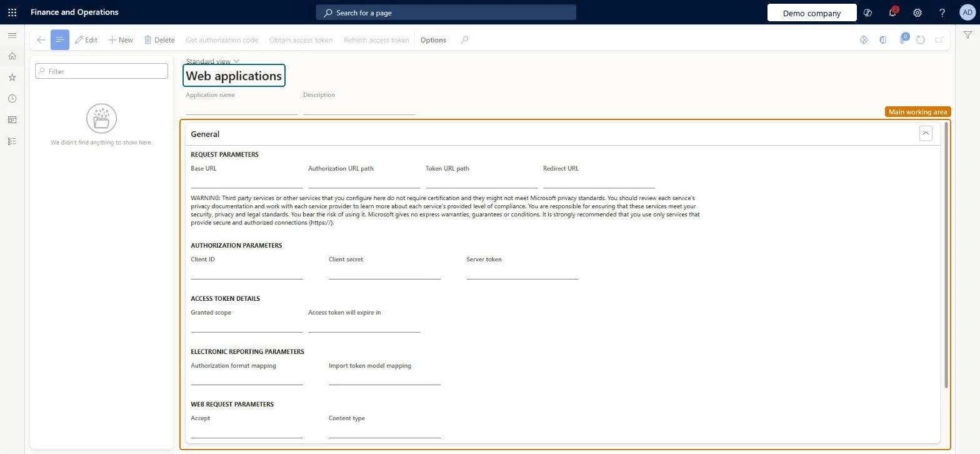Open the form in a new window icon
The width and height of the screenshot is (980, 454).
(x=939, y=40)
